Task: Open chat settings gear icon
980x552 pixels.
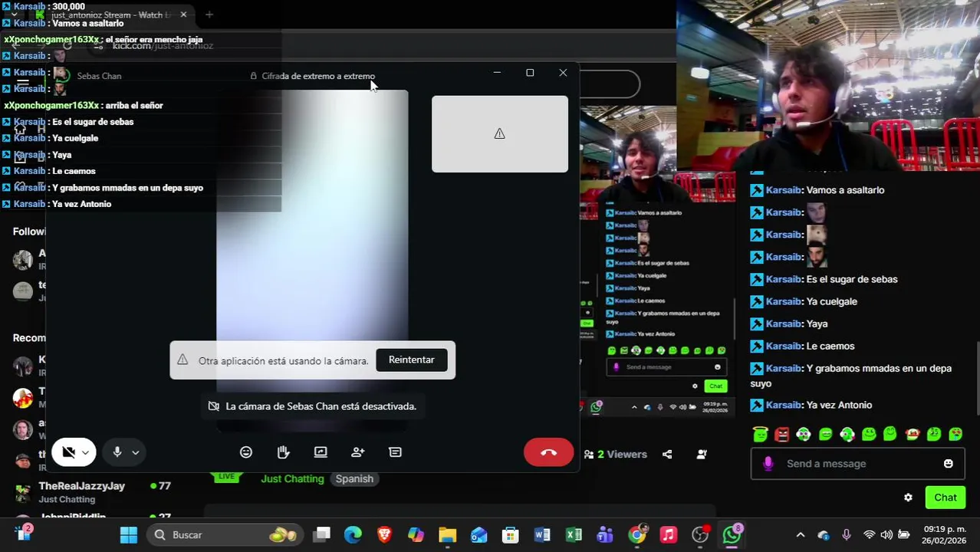Action: pyautogui.click(x=908, y=498)
